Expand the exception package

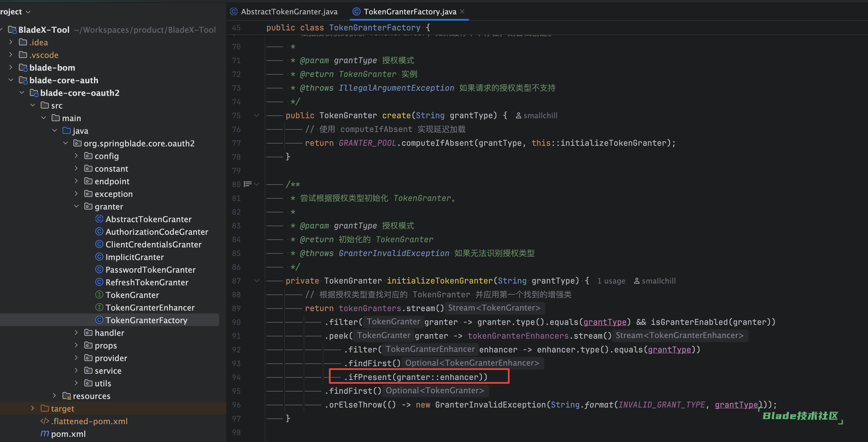76,194
